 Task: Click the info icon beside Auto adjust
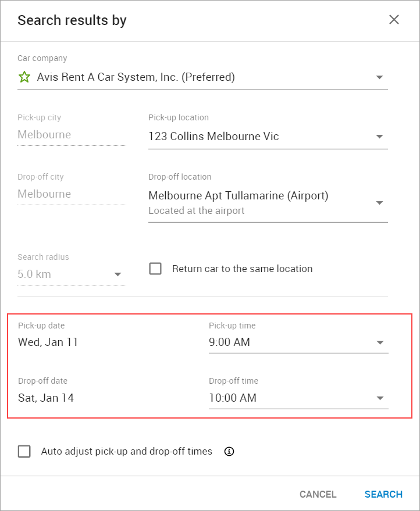tap(229, 451)
